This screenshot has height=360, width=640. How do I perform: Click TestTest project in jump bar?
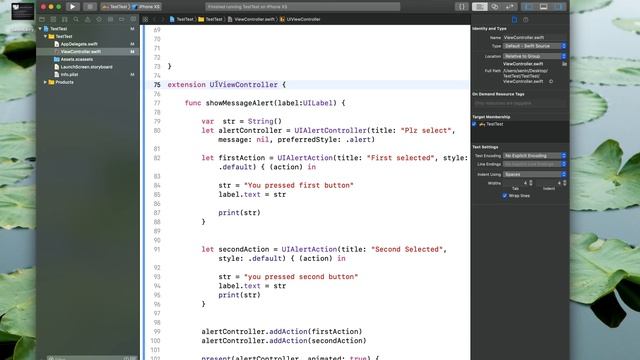182,19
